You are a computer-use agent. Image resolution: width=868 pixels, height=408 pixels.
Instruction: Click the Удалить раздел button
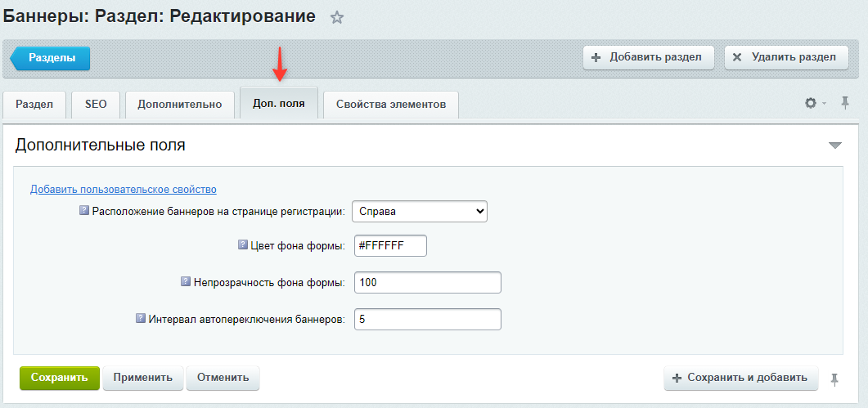pos(786,57)
